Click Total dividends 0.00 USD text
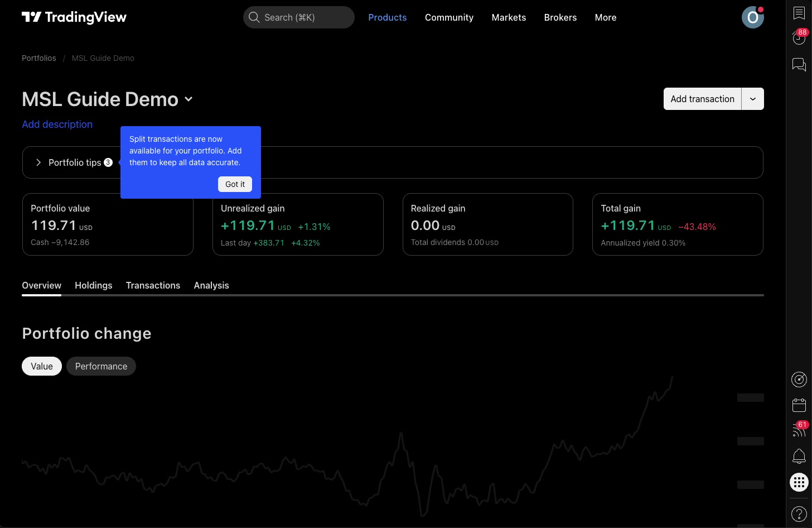The height and width of the screenshot is (528, 812). (455, 242)
